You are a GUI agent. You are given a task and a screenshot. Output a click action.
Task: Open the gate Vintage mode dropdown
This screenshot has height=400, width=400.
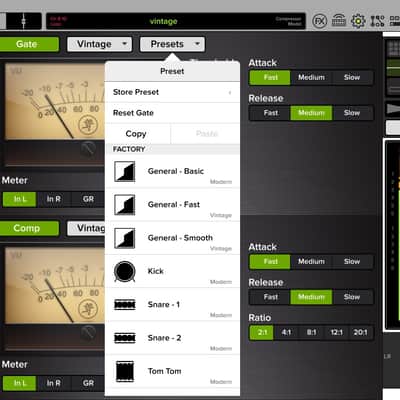[x=99, y=44]
